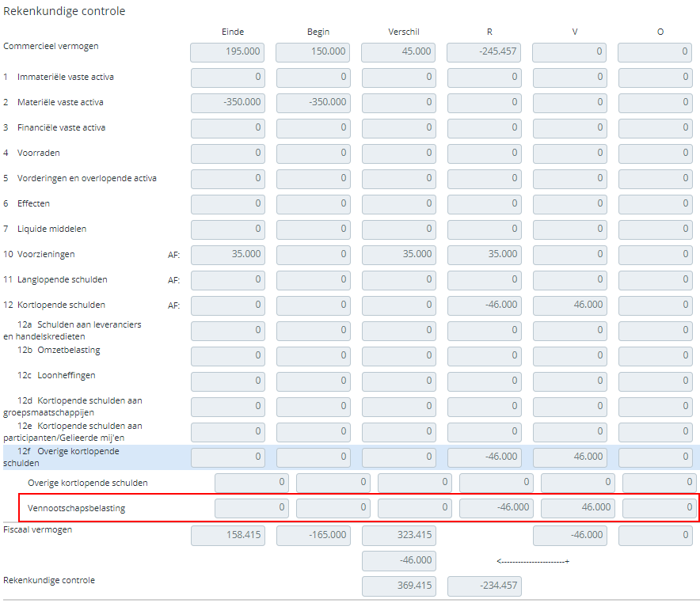Click Fiscaal vermogen Einde field 158.415
700x603 pixels.
tap(228, 536)
